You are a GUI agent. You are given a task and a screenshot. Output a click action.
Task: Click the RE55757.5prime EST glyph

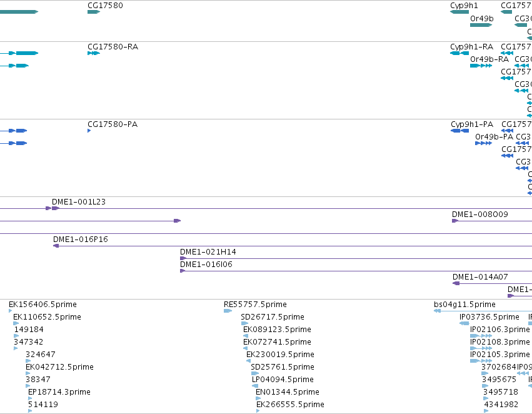[x=228, y=311]
